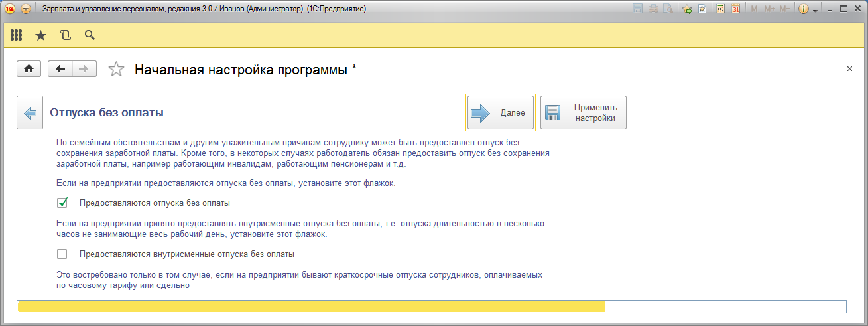The height and width of the screenshot is (326, 868).
Task: Minimize the 1C application window
Action: [x=829, y=9]
